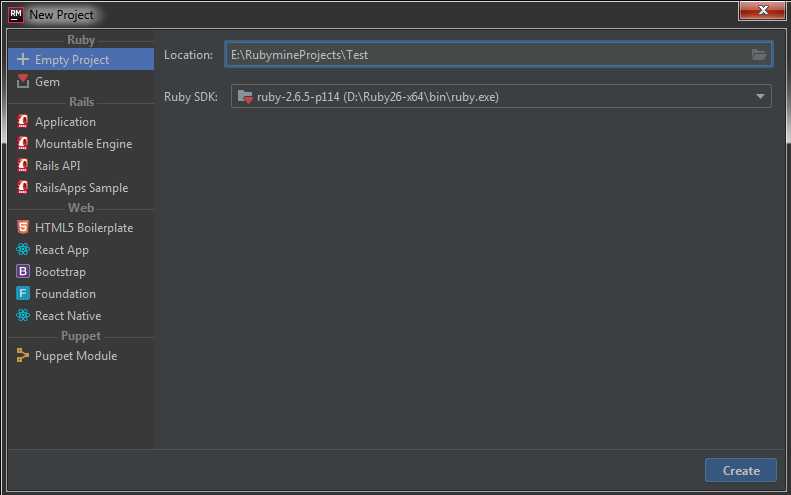Click the Rails API icon
The height and width of the screenshot is (495, 791).
(x=23, y=166)
